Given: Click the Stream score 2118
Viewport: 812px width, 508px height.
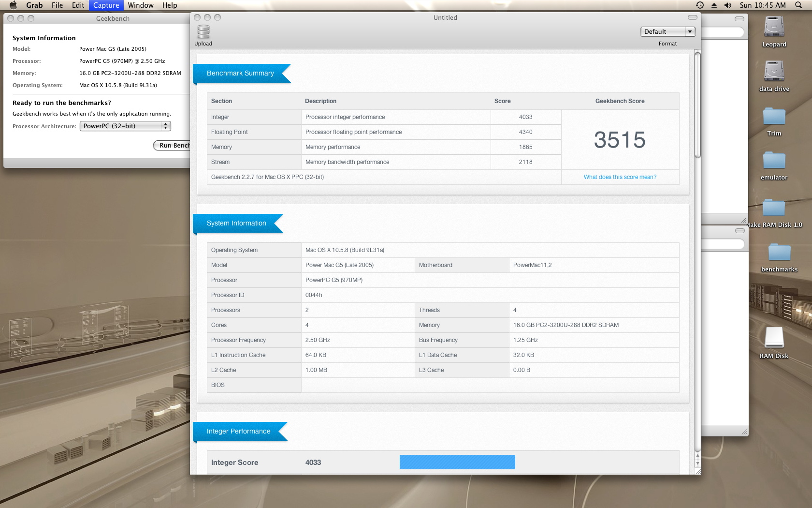Looking at the screenshot, I should coord(526,162).
